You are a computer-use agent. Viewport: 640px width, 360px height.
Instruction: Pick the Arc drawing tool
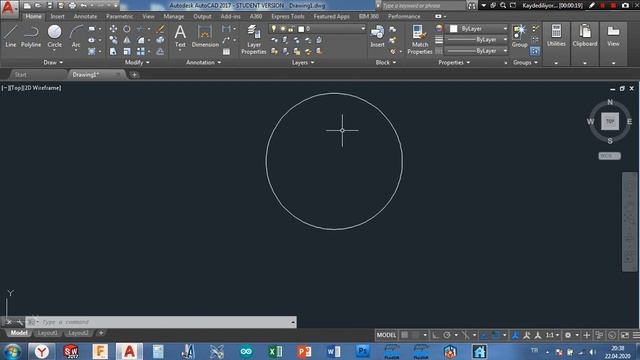click(76, 36)
